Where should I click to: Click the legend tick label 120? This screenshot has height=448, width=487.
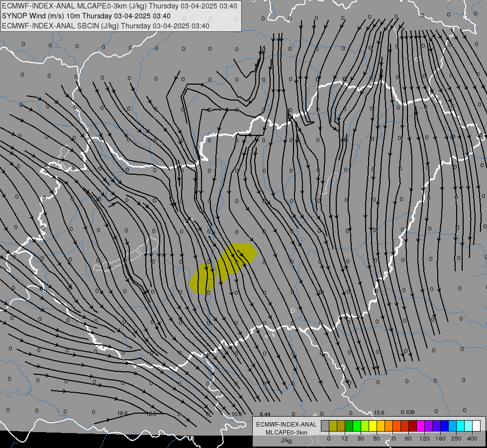coord(424,439)
